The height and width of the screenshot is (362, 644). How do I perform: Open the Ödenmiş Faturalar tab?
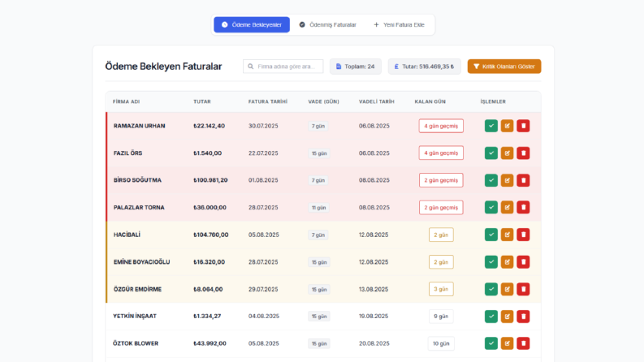coord(328,24)
